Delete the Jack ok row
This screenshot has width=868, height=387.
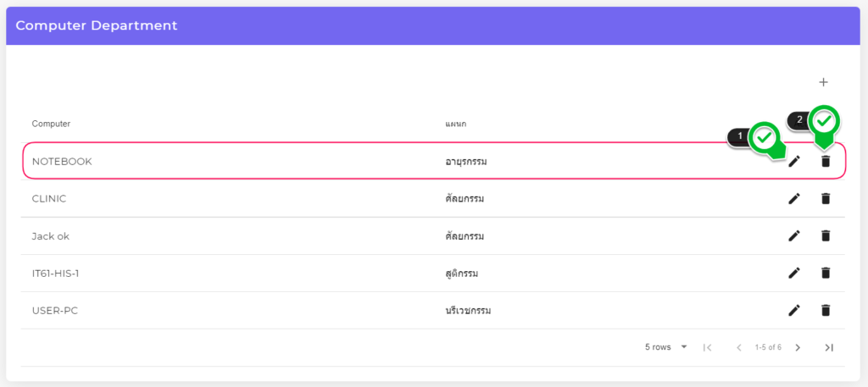[x=826, y=235]
